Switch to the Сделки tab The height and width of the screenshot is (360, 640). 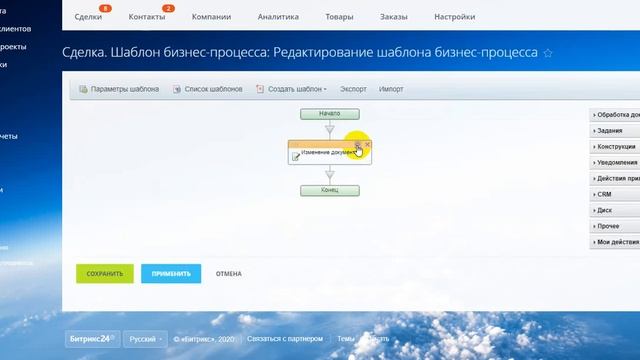tap(88, 17)
